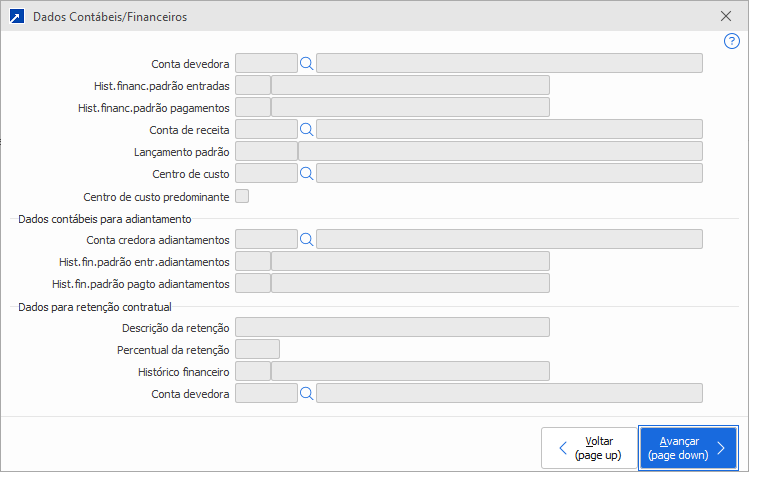Click the search icon beside first Conta devedora
The image size is (763, 479).
point(307,63)
